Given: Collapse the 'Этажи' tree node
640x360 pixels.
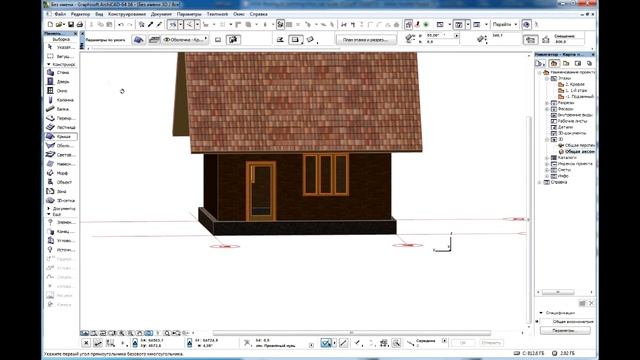Looking at the screenshot, I should tap(547, 78).
